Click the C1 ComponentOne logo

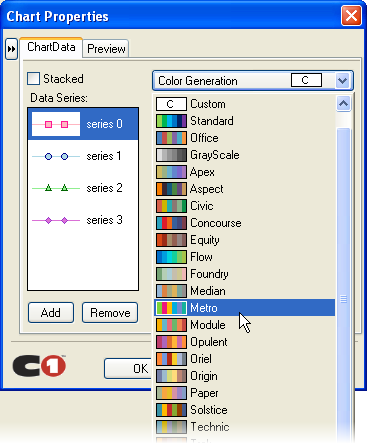tap(39, 366)
